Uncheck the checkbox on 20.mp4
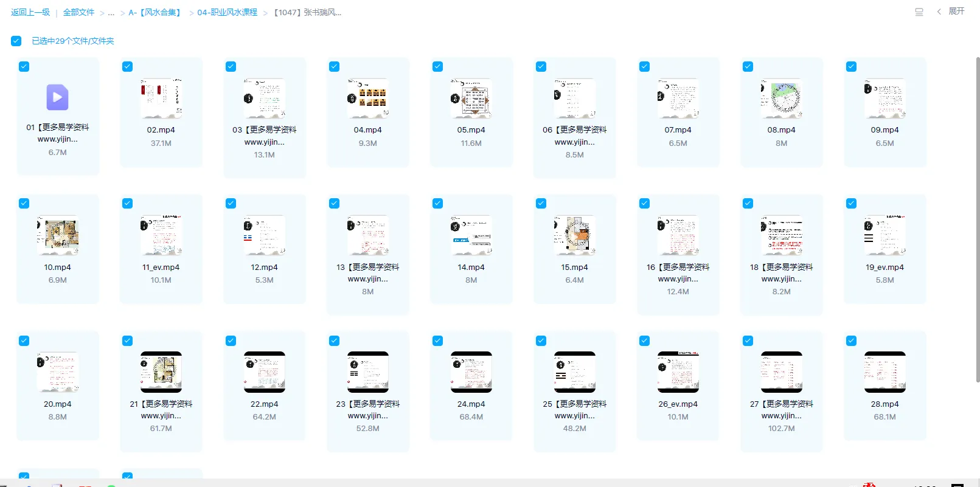The image size is (980, 487). click(x=24, y=340)
